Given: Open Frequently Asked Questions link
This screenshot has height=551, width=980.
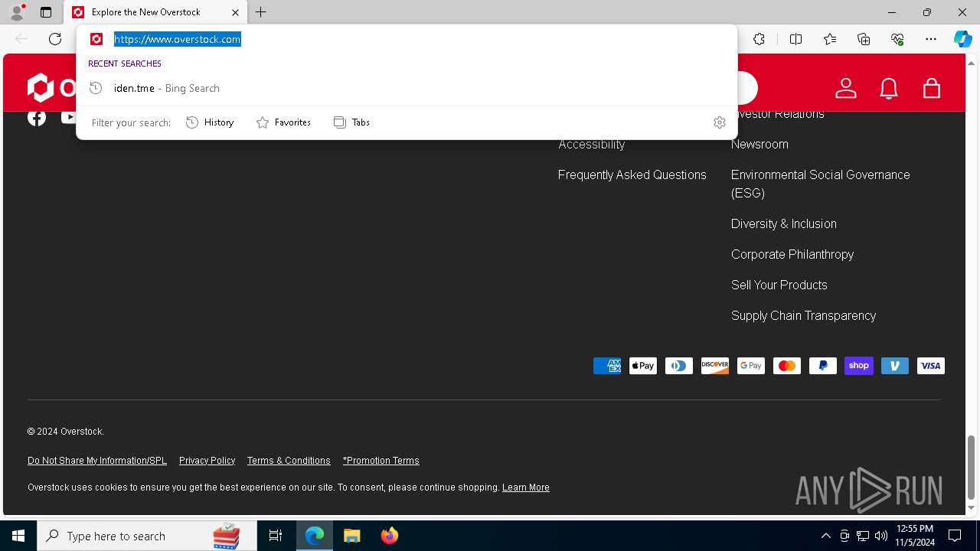Looking at the screenshot, I should point(632,174).
